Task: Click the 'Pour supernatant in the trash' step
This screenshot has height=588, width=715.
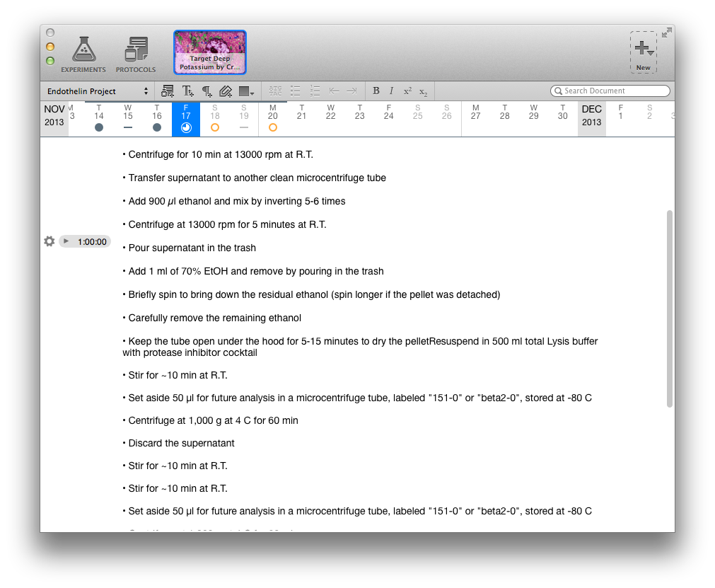Action: 190,248
